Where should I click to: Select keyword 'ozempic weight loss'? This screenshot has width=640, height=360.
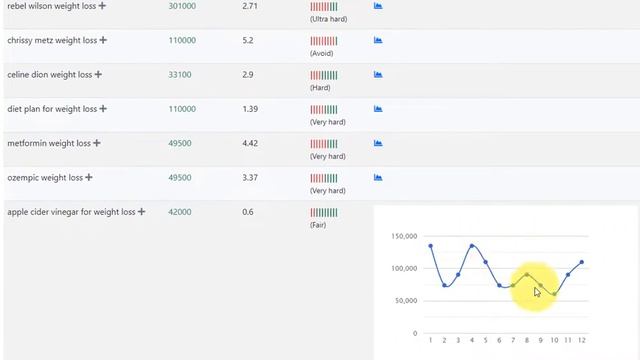click(45, 178)
